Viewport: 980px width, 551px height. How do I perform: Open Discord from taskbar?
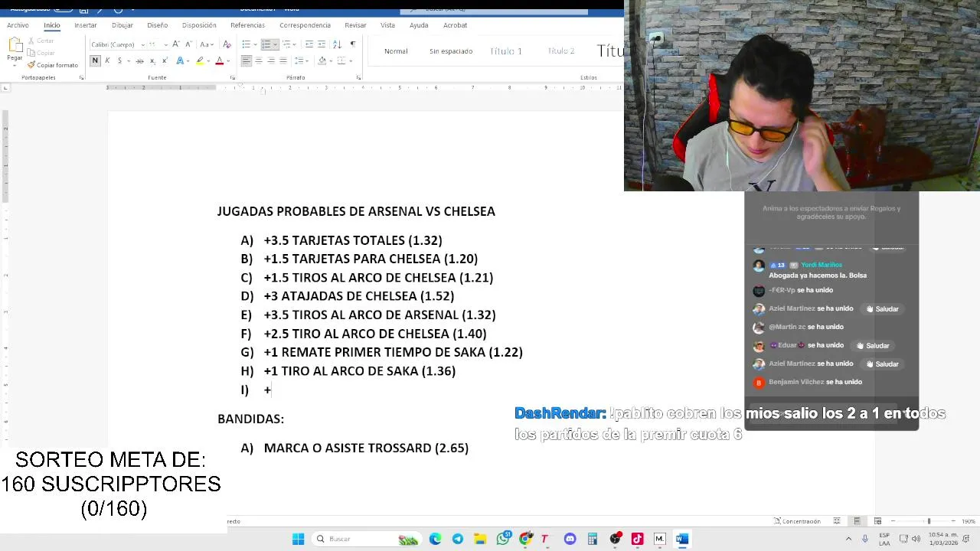pos(570,539)
